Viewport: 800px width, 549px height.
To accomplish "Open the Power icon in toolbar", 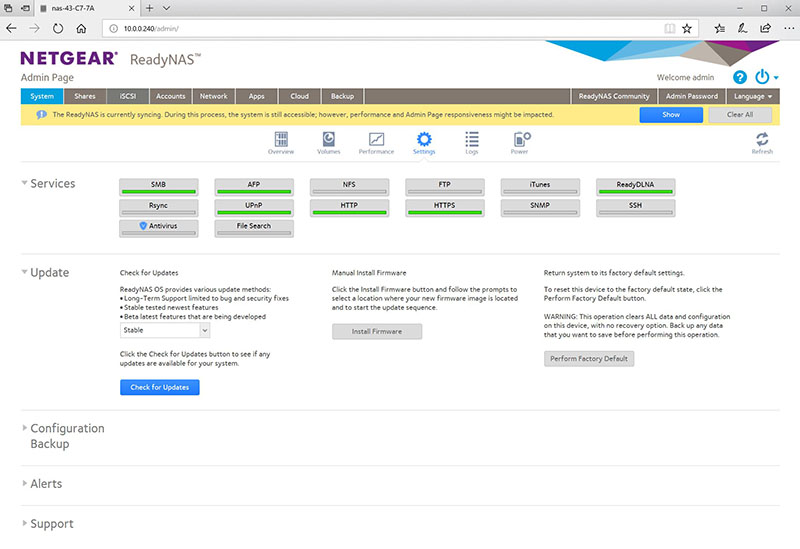I will point(520,142).
